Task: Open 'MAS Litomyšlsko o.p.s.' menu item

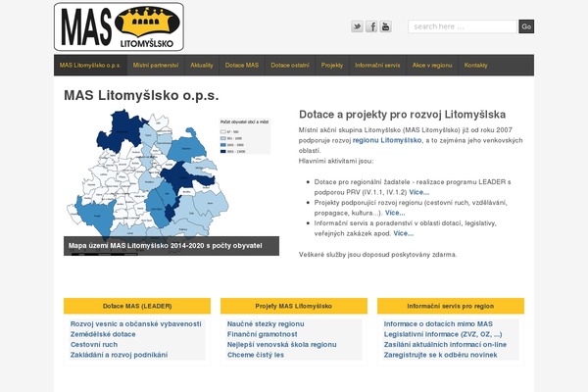Action: pyautogui.click(x=90, y=66)
